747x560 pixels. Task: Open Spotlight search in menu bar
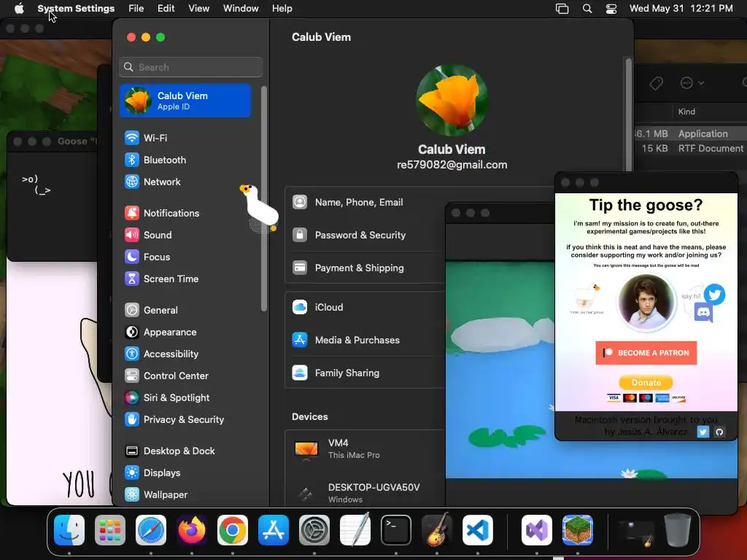coord(587,9)
